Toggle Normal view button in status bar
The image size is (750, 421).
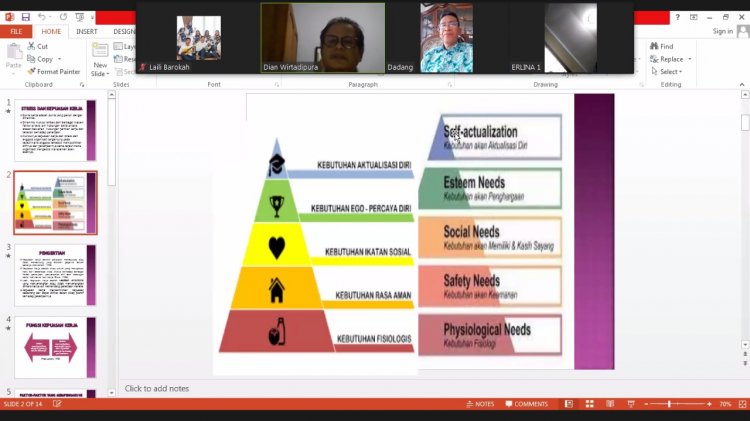pyautogui.click(x=568, y=404)
